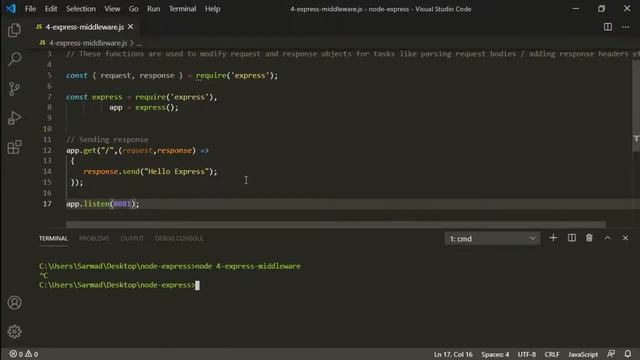Click 'app.get' on line 12
640x360 pixels.
(x=81, y=150)
